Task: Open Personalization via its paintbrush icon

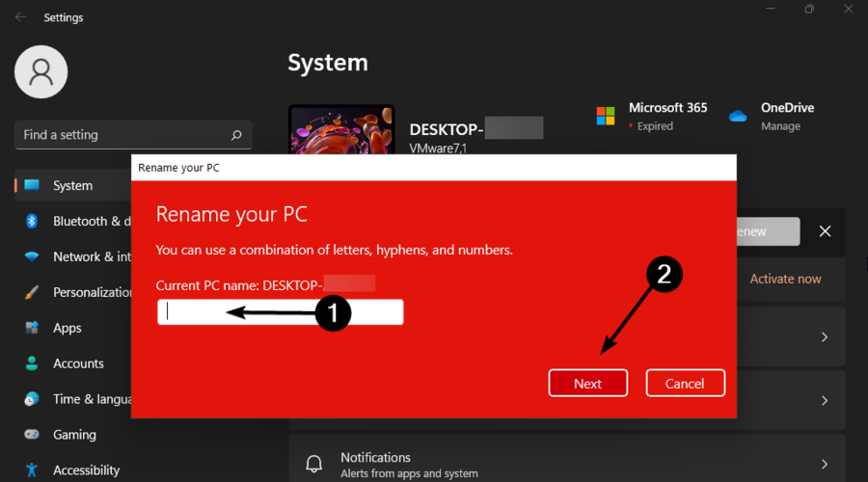Action: (32, 292)
